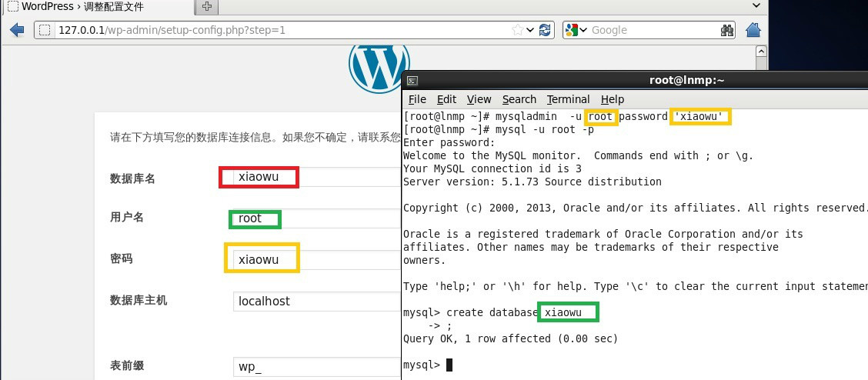This screenshot has width=868, height=380.
Task: Open the terminal Help menu
Action: (613, 99)
